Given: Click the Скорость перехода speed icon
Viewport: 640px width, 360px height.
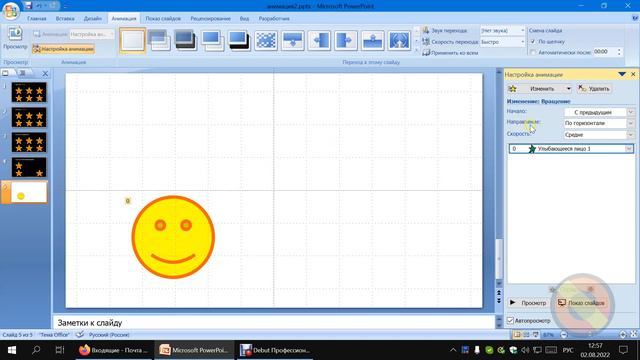Looking at the screenshot, I should 426,42.
